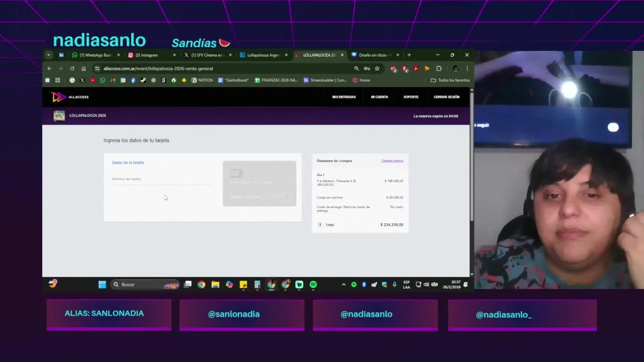
Task: Open MIS ENTRADAS in site header
Action: tap(344, 97)
